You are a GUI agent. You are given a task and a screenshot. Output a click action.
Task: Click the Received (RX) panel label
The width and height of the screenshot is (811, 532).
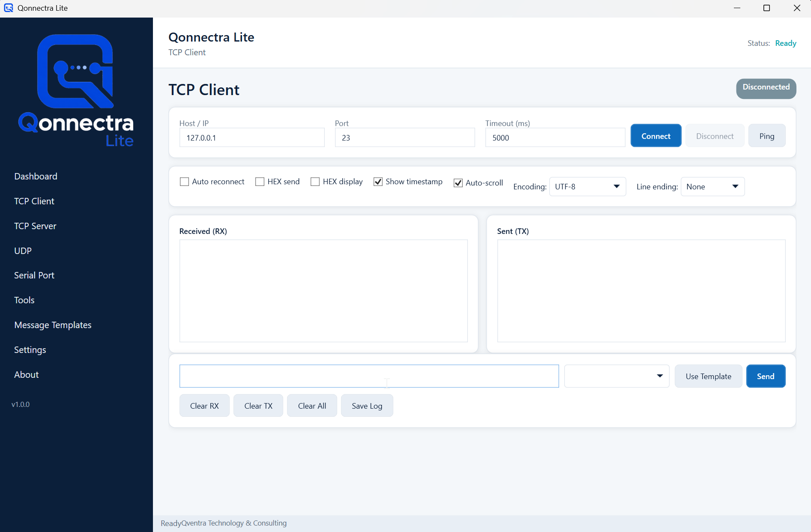click(203, 231)
